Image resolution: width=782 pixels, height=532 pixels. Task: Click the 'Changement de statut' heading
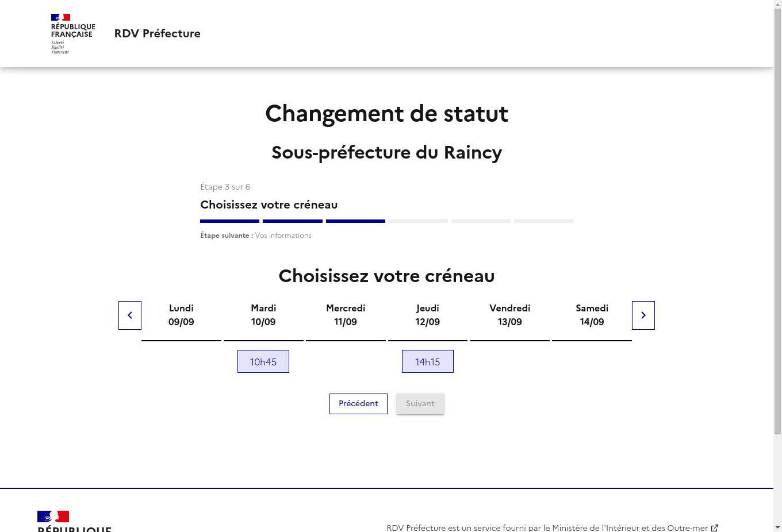386,114
